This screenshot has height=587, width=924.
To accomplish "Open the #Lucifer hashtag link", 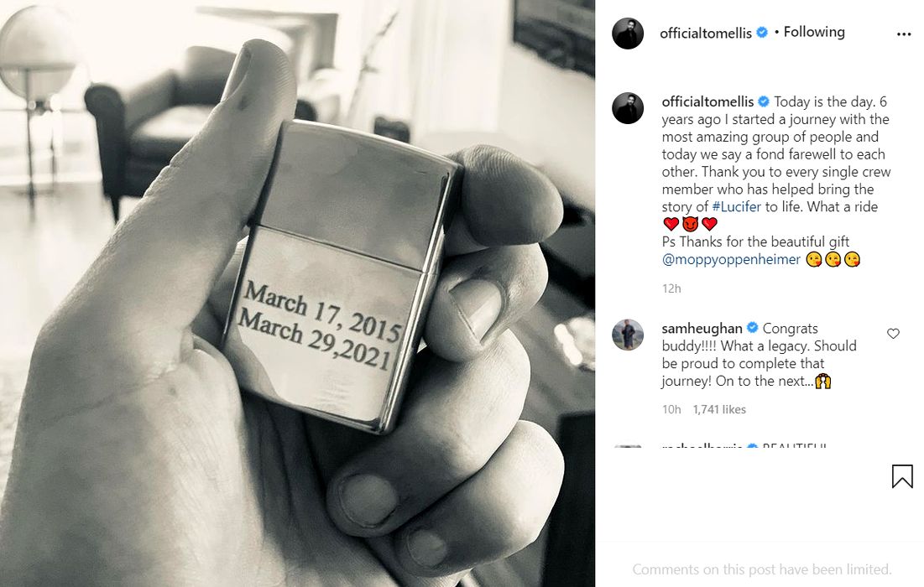I will pyautogui.click(x=736, y=206).
